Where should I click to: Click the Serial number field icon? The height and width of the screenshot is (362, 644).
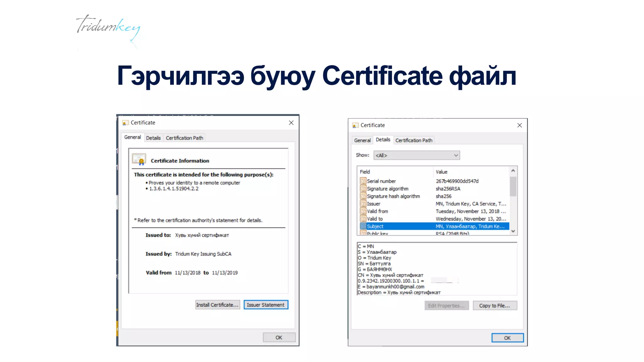363,181
